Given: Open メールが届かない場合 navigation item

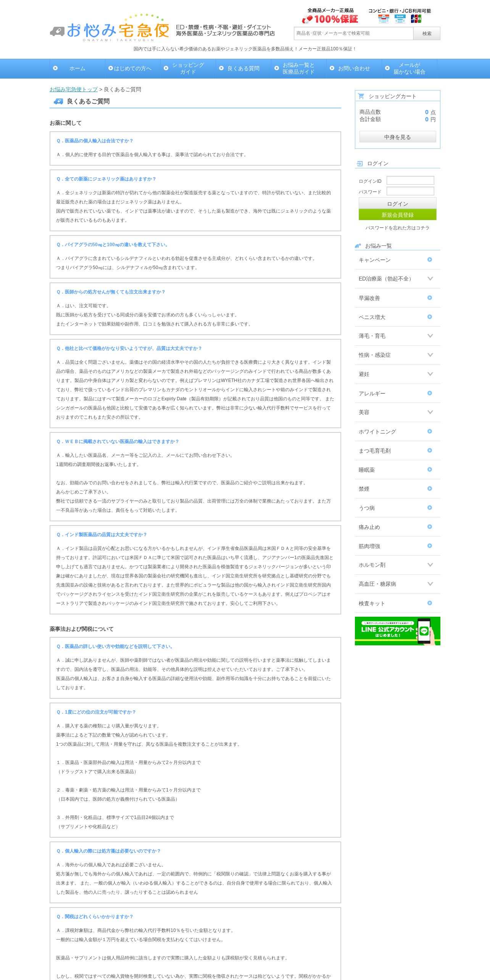Looking at the screenshot, I should (x=409, y=69).
